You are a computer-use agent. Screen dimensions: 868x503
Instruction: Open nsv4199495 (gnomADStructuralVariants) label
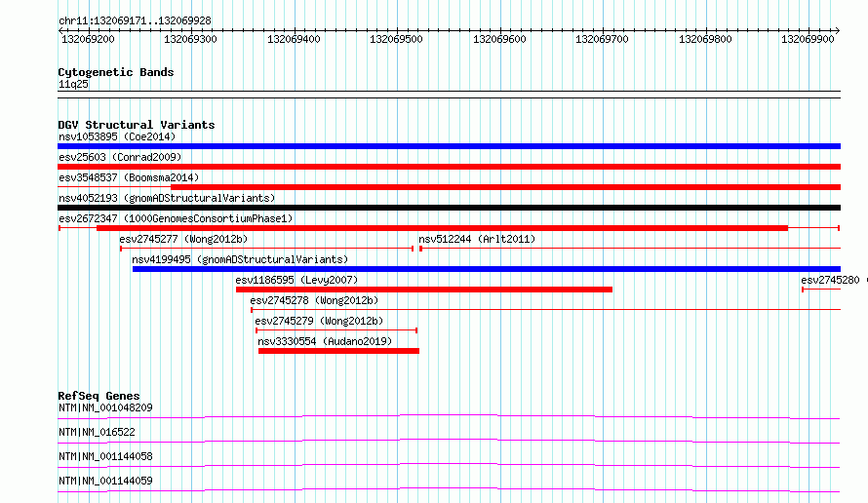point(240,259)
